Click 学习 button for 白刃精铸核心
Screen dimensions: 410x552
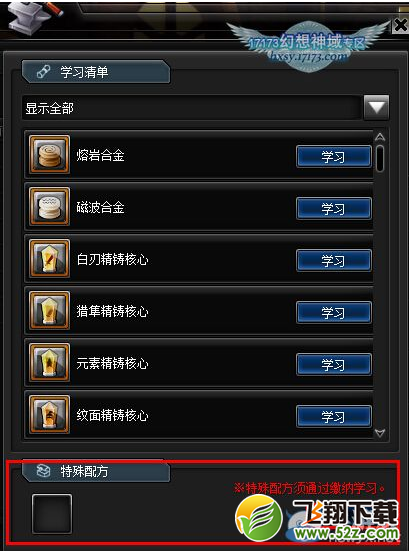point(334,261)
